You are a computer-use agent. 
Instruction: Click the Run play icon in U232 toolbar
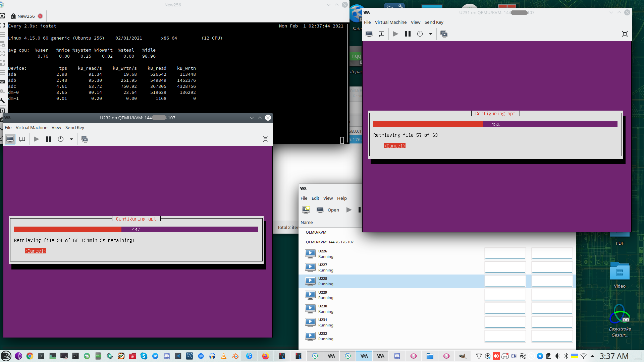[36, 139]
